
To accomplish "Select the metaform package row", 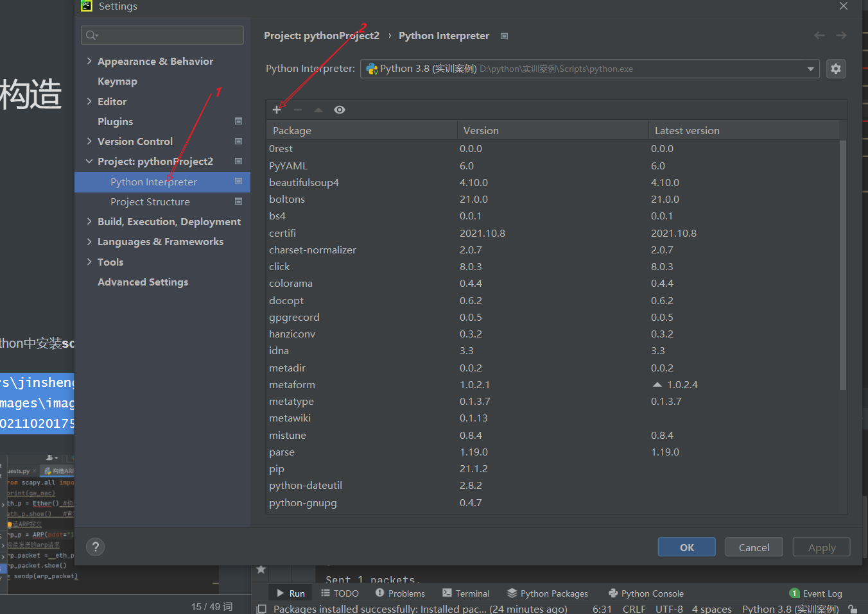I will tap(553, 384).
